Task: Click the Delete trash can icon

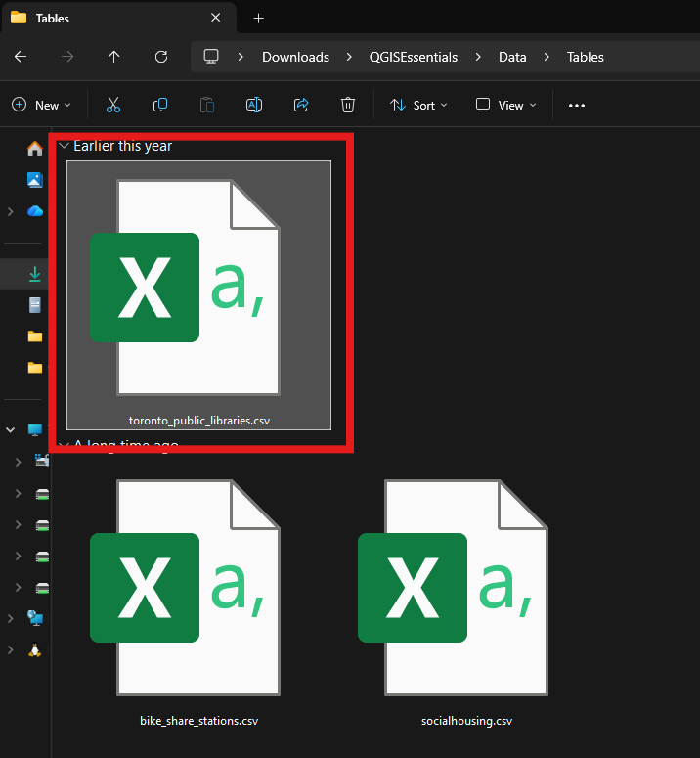Action: pos(348,105)
